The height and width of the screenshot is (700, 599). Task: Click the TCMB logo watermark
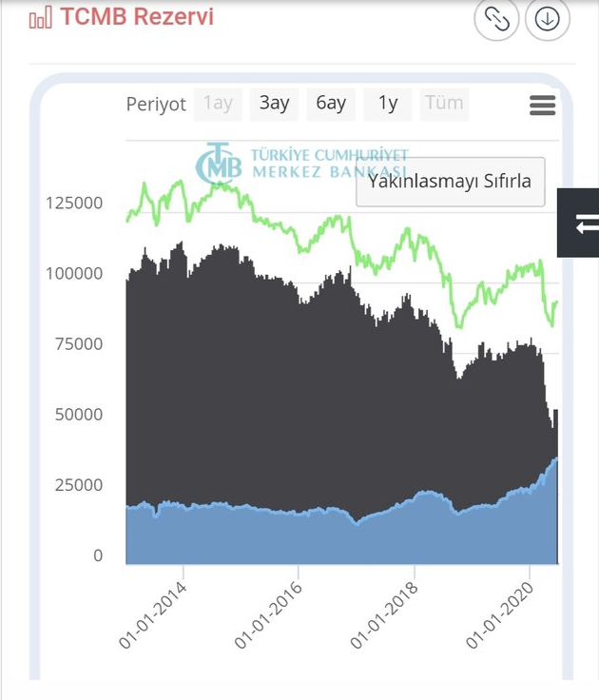click(219, 165)
